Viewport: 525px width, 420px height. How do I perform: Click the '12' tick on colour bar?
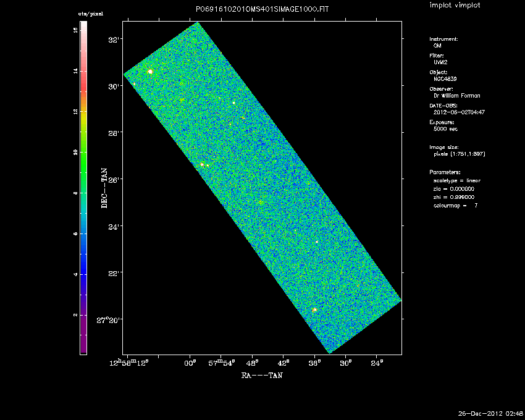(x=75, y=112)
